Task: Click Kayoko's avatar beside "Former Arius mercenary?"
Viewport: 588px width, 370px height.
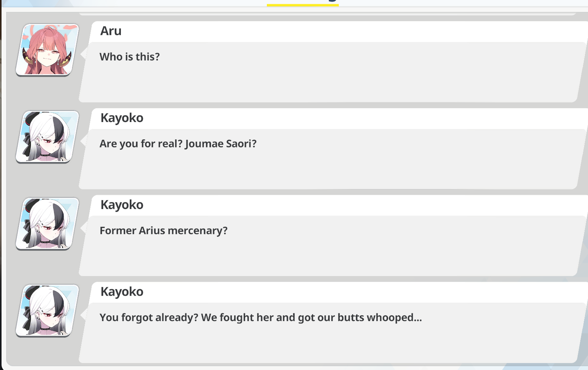Action: click(47, 224)
